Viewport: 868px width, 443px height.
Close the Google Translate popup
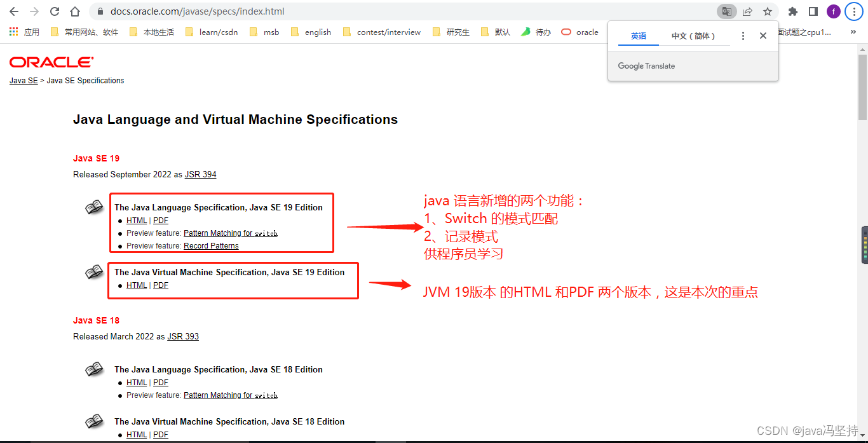[x=763, y=36]
